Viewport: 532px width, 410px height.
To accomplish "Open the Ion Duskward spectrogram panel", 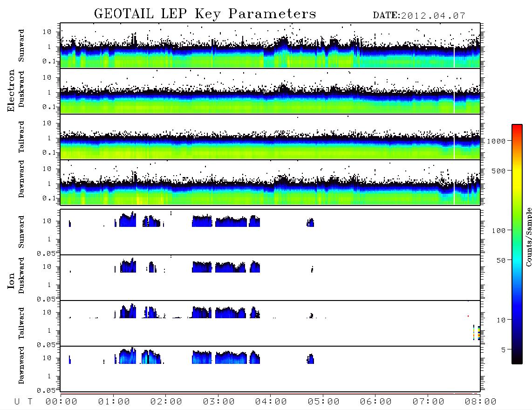I will point(270,278).
